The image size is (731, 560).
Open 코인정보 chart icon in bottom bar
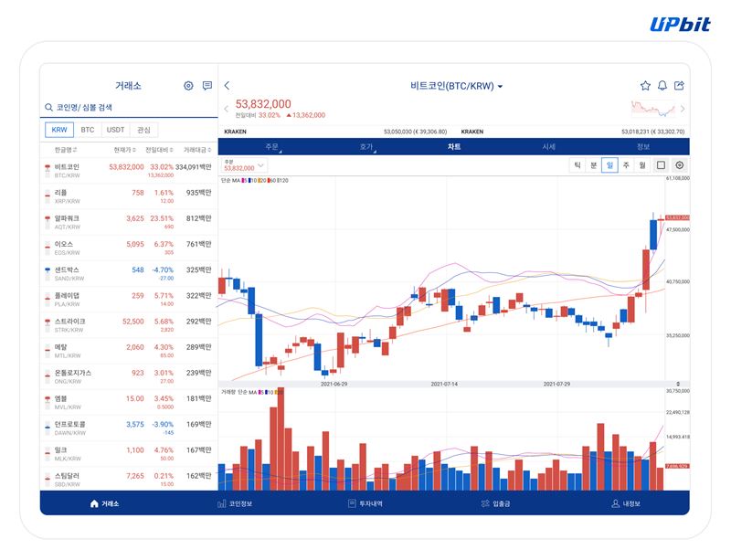tap(222, 503)
